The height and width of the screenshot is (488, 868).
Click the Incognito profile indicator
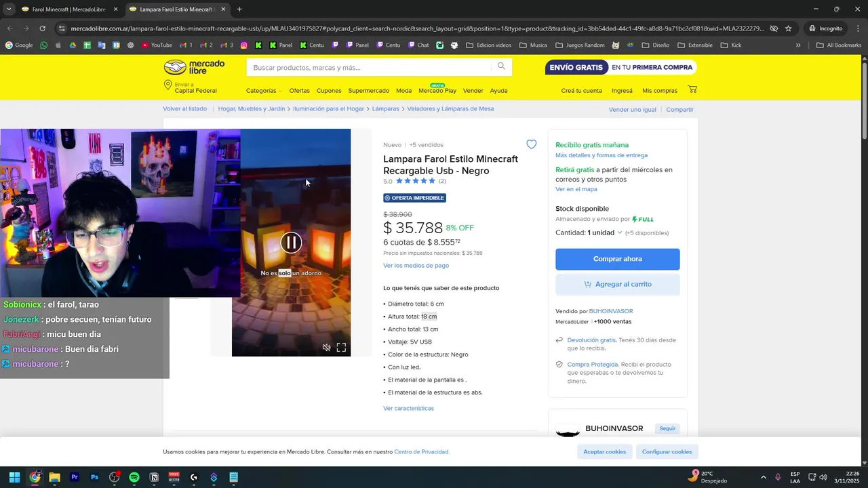[x=825, y=28]
